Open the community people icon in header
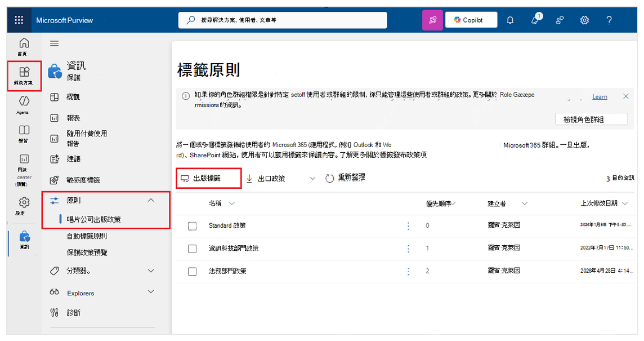644x341 pixels. [x=560, y=20]
